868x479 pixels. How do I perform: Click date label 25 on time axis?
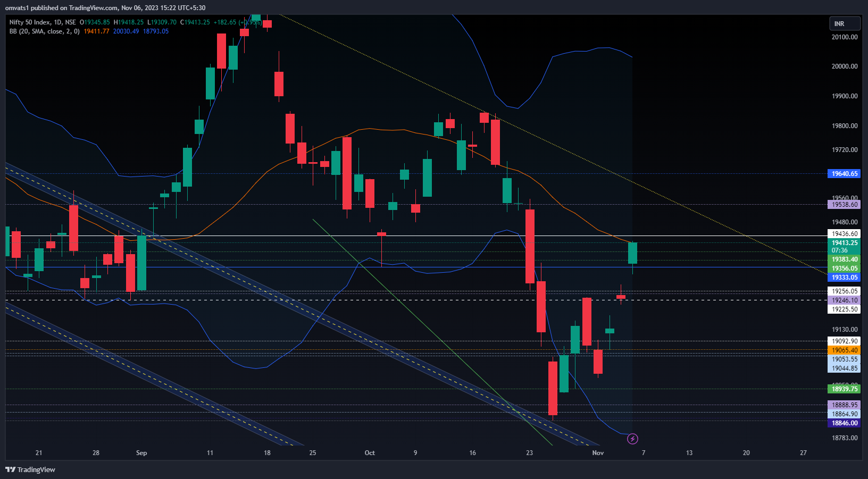(x=313, y=453)
